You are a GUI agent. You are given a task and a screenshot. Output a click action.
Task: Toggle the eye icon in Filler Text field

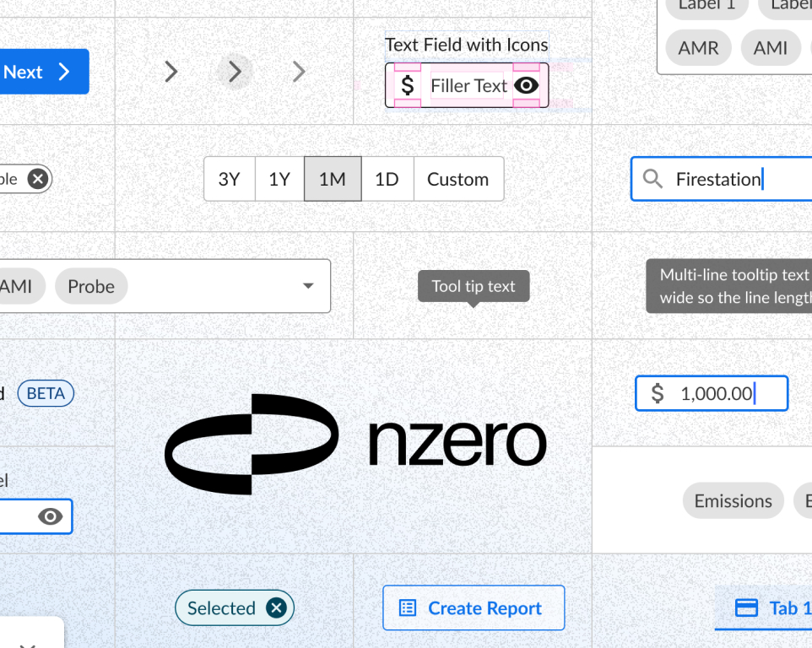point(526,85)
